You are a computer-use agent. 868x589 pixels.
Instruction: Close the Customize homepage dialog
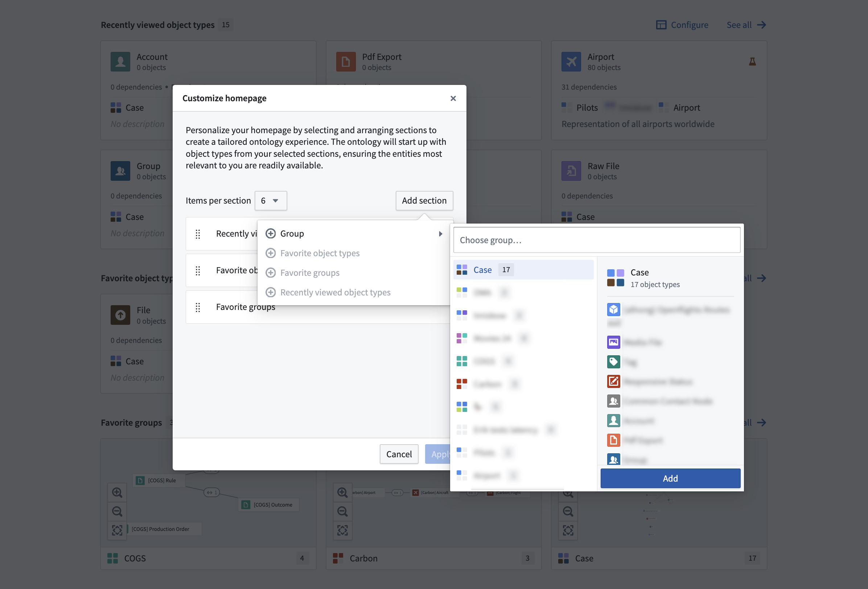(x=453, y=98)
